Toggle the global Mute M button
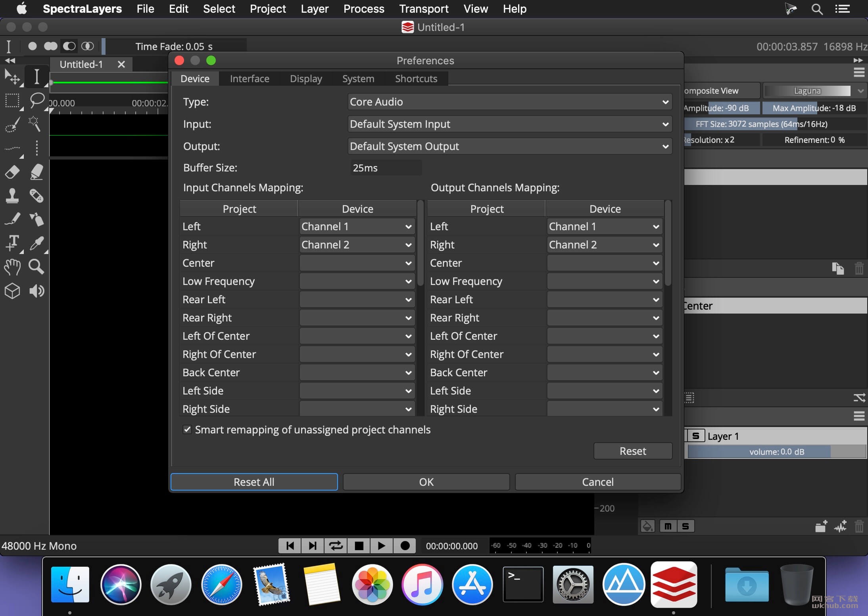868x616 pixels. pos(668,526)
